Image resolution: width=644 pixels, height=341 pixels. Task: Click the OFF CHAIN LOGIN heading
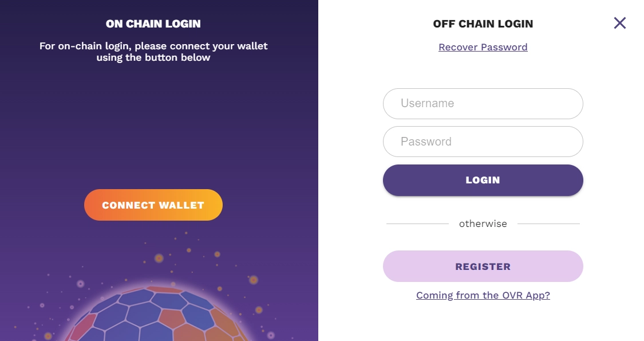pyautogui.click(x=483, y=24)
